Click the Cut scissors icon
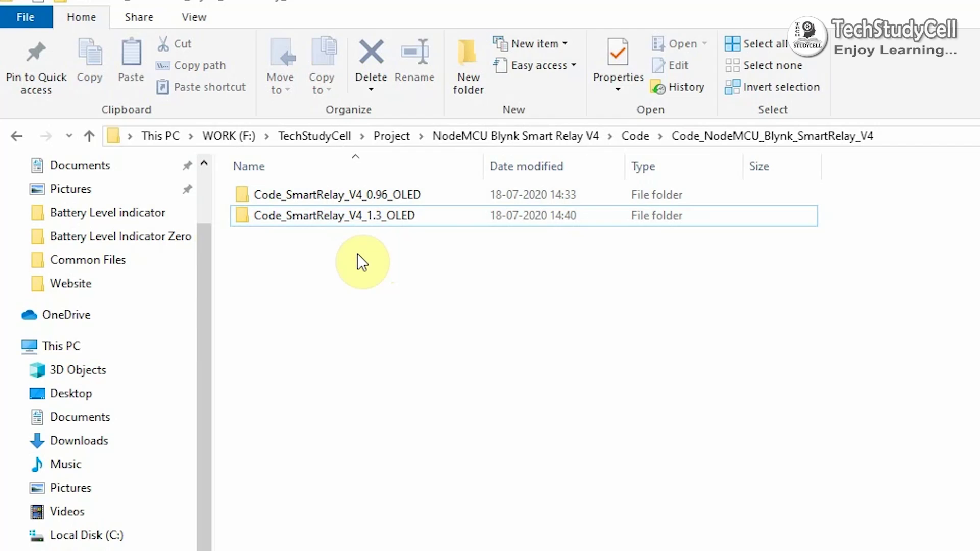Viewport: 980px width, 551px height. click(x=163, y=44)
